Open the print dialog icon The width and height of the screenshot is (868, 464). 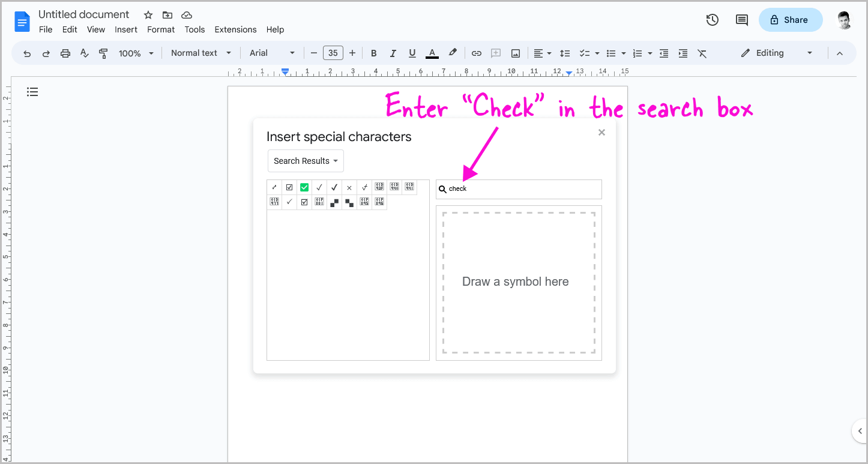65,53
